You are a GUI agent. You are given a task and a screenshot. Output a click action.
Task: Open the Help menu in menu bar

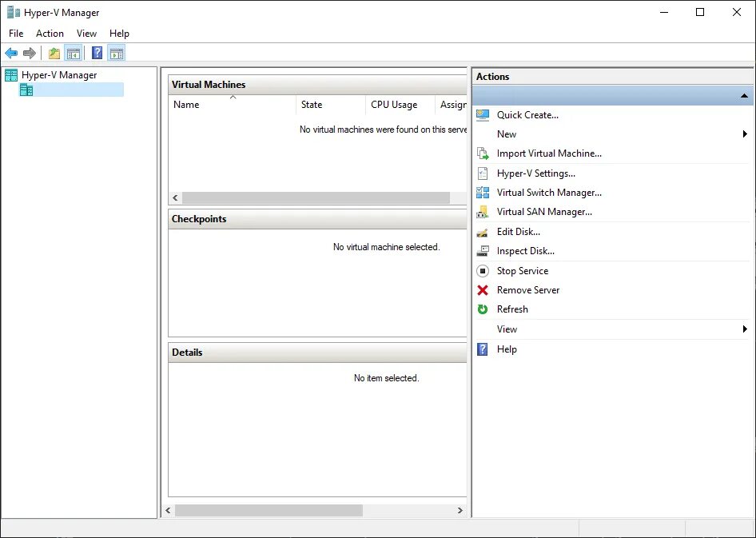pyautogui.click(x=119, y=34)
